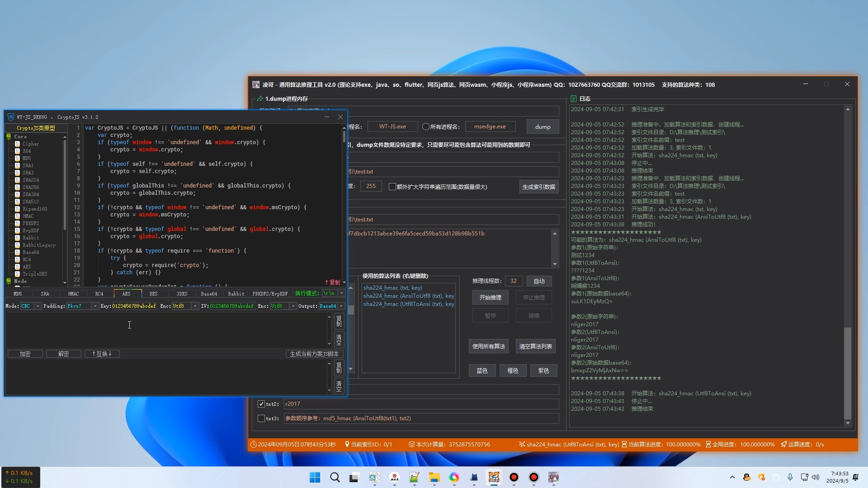Open the Windows Start menu
Screen dimensions: 868x488
(x=315, y=477)
